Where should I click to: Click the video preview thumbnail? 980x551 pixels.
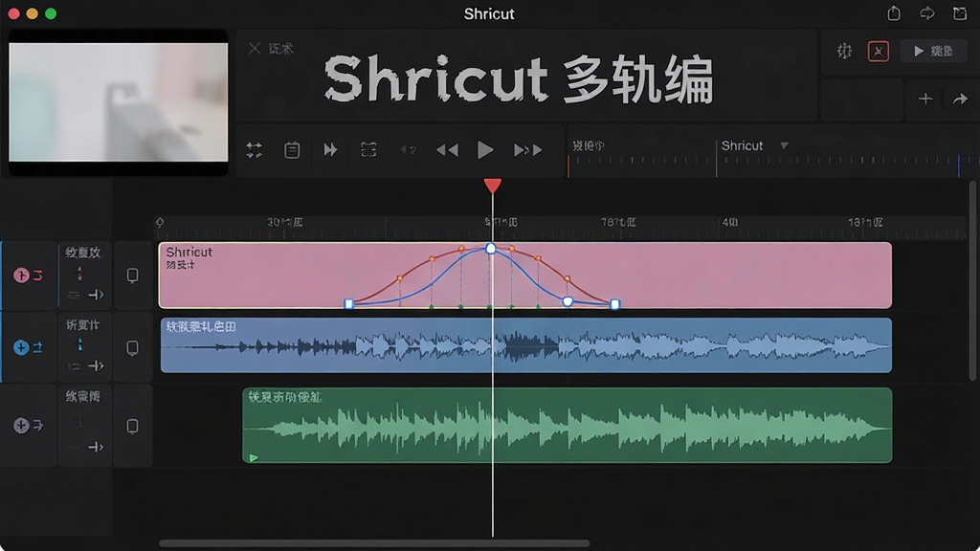click(118, 101)
